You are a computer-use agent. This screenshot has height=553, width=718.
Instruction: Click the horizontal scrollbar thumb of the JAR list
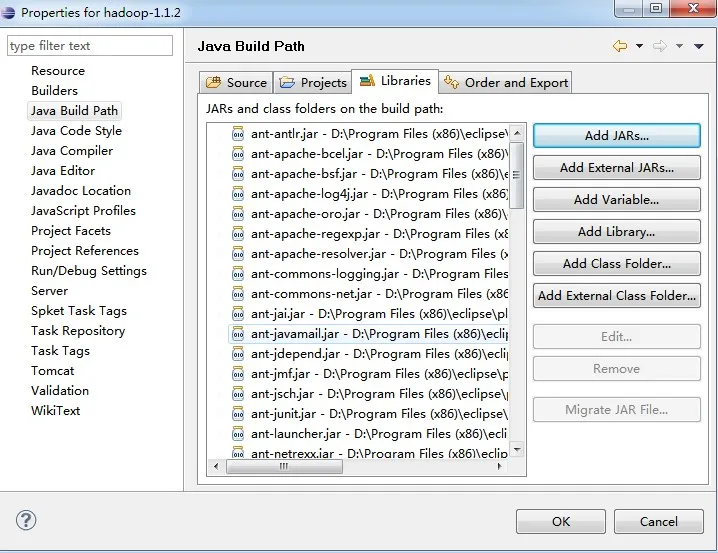click(x=284, y=466)
